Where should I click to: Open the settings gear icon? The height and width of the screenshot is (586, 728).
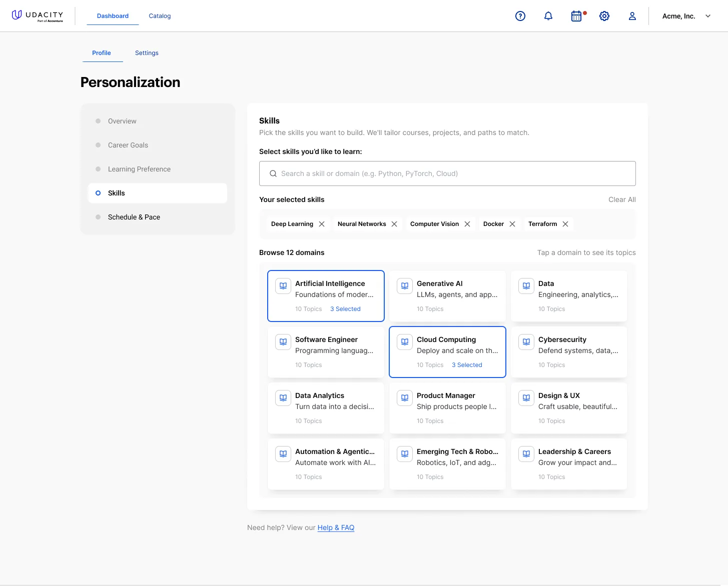(604, 16)
